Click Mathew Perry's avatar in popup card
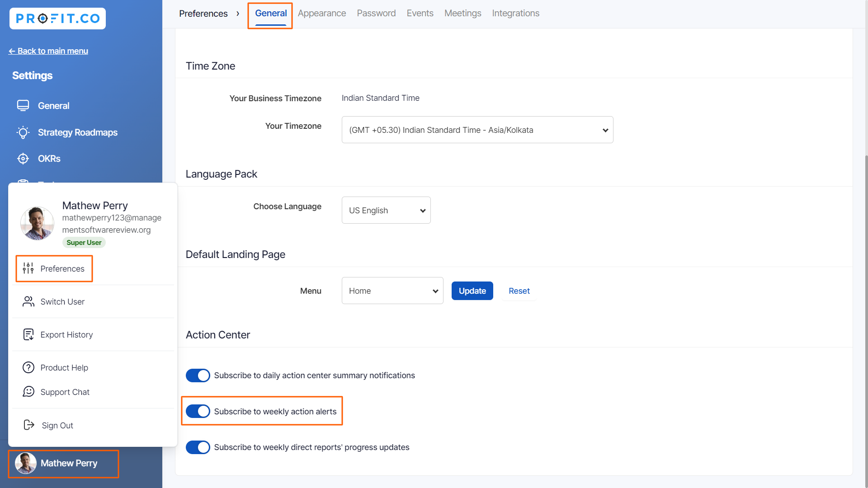The width and height of the screenshot is (868, 488). 37,223
